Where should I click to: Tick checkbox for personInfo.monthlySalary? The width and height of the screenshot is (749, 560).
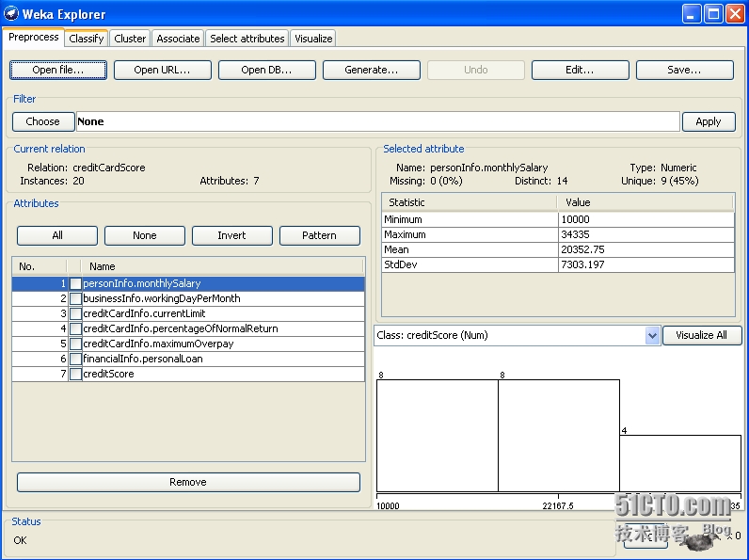[x=75, y=283]
